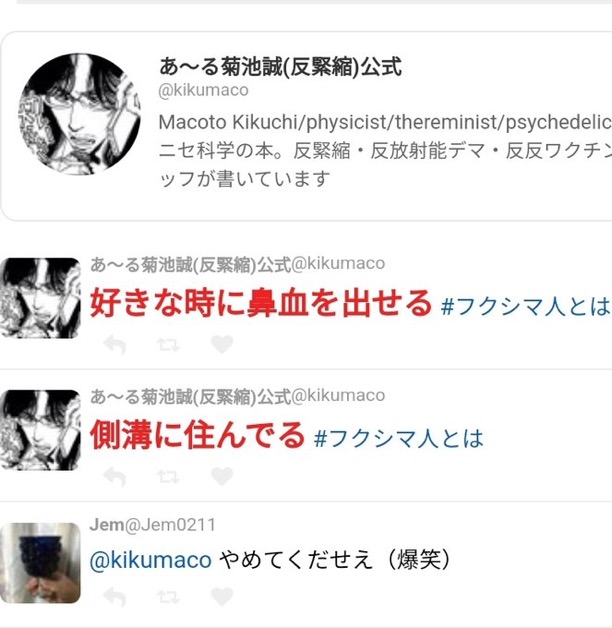
Task: Open #フクシマ人とは hashtag in first tweet
Action: (x=526, y=306)
